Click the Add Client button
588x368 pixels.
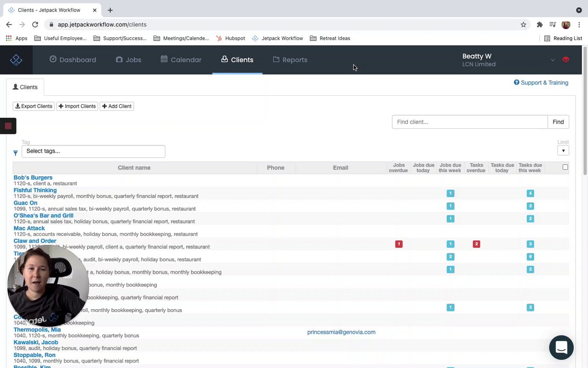click(x=117, y=106)
